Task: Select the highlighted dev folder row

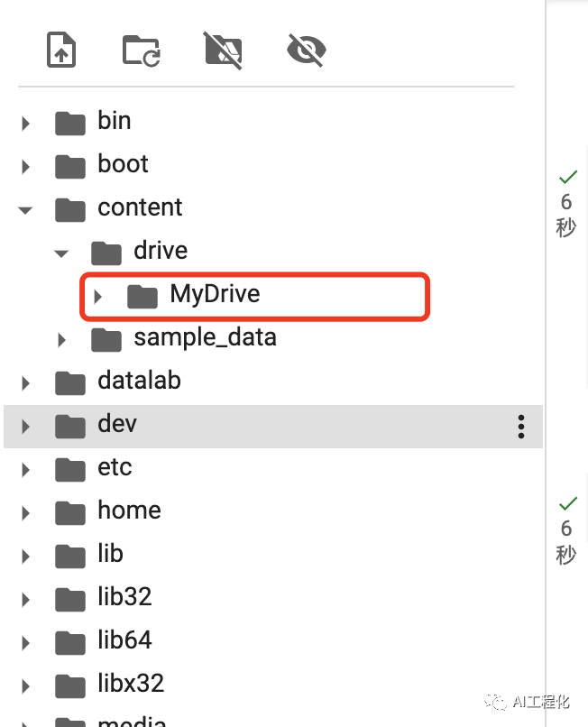Action: pyautogui.click(x=271, y=426)
